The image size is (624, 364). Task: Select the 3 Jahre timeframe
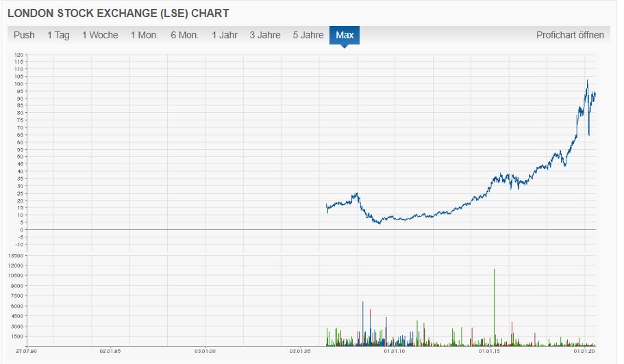265,35
